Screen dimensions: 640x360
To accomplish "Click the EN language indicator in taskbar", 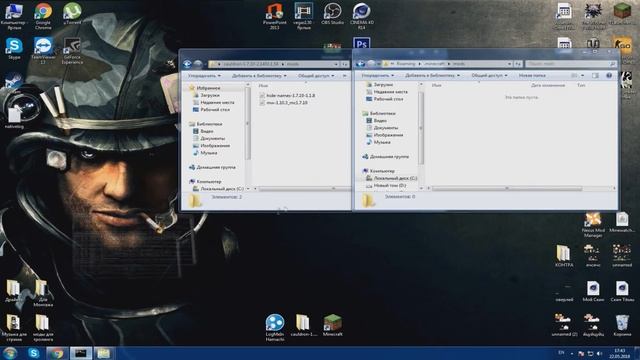I will 562,353.
